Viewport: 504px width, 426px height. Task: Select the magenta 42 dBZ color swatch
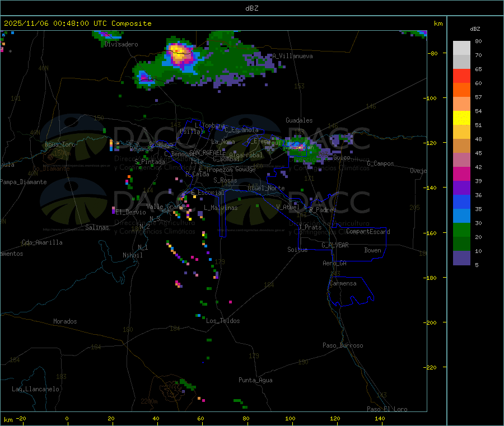pos(461,174)
